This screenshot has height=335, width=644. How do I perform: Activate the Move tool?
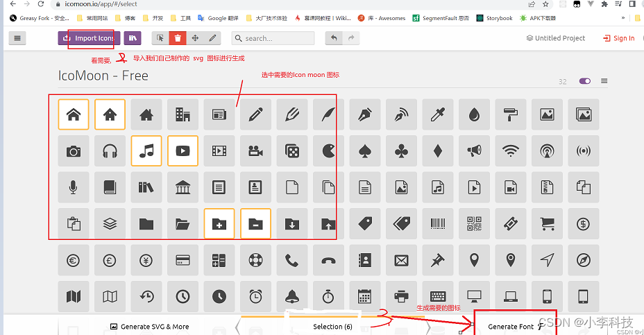click(196, 39)
